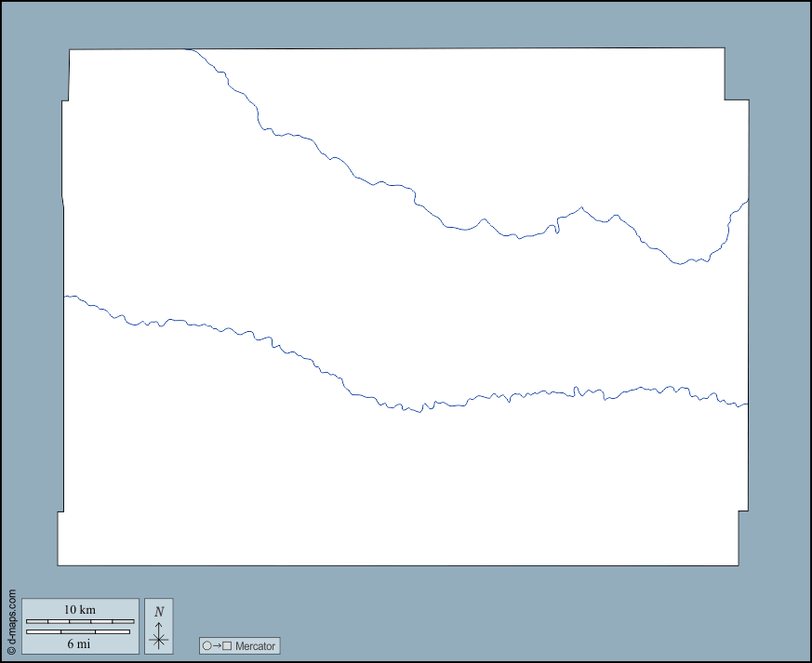Click the 10 km scale label
The height and width of the screenshot is (663, 812).
80,610
